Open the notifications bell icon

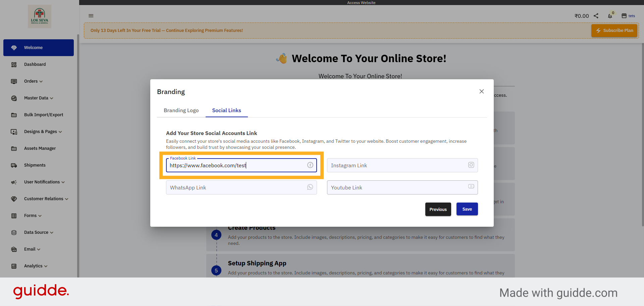(x=610, y=15)
